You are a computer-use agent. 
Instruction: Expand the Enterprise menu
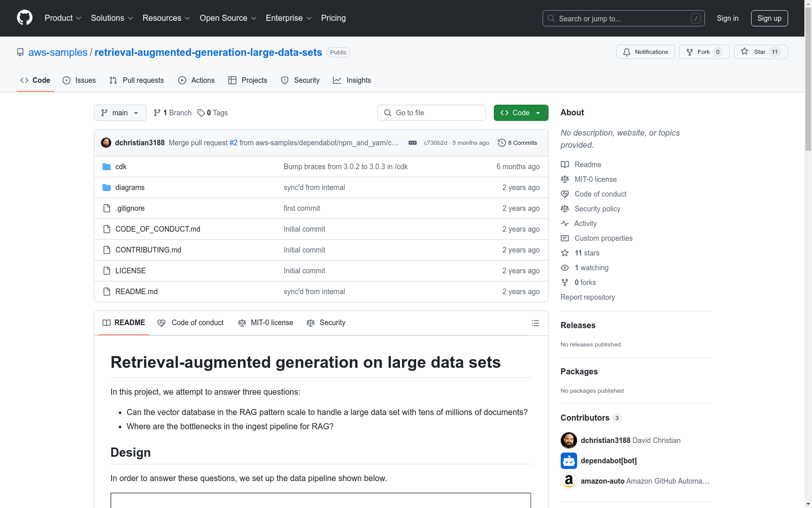(x=289, y=18)
